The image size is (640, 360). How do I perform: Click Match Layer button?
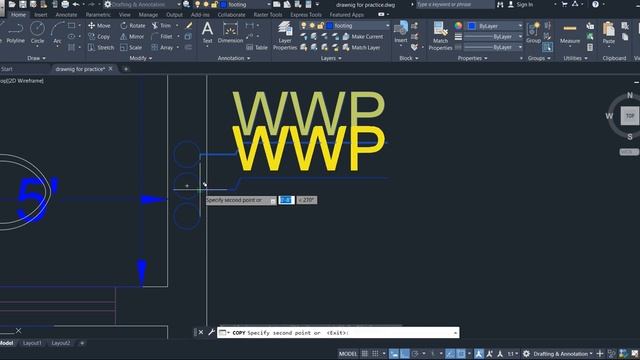361,47
